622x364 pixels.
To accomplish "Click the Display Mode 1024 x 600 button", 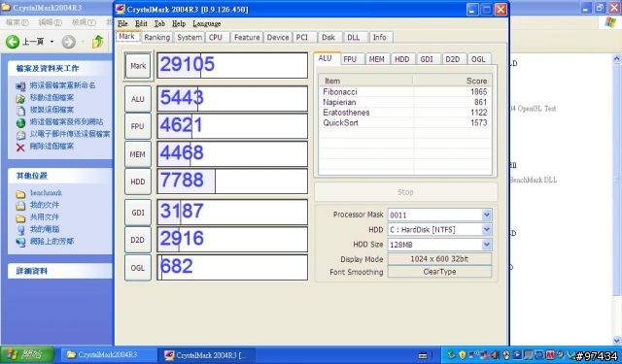I will coord(439,259).
